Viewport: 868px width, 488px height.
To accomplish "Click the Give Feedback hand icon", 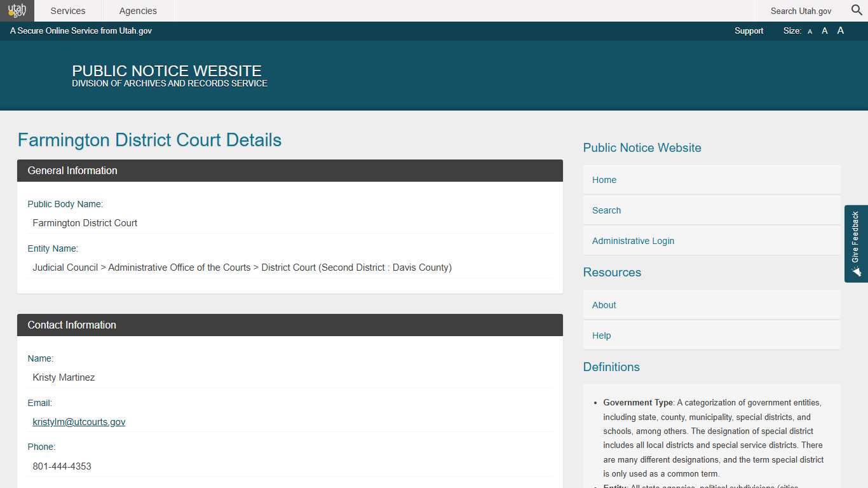I will click(x=856, y=271).
